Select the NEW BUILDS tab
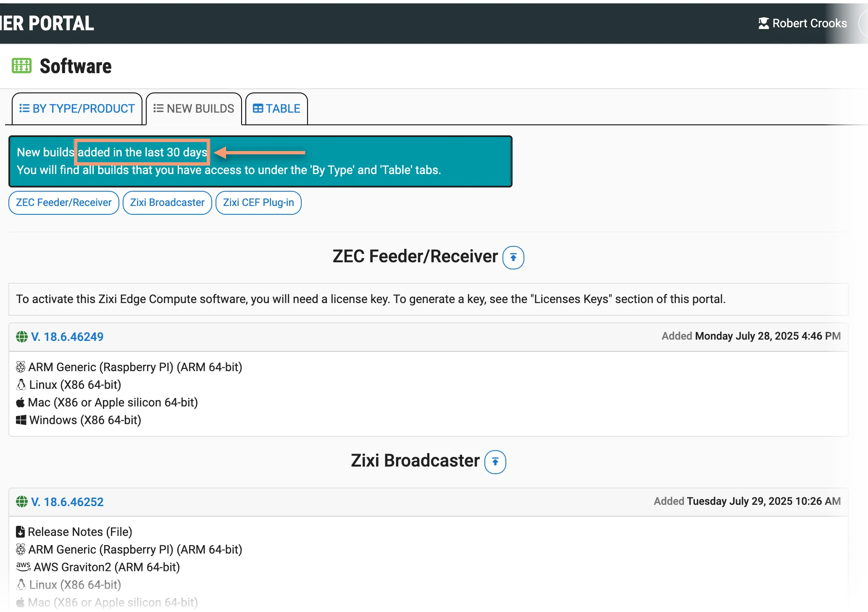Viewport: 868px width, 612px height. click(x=194, y=109)
